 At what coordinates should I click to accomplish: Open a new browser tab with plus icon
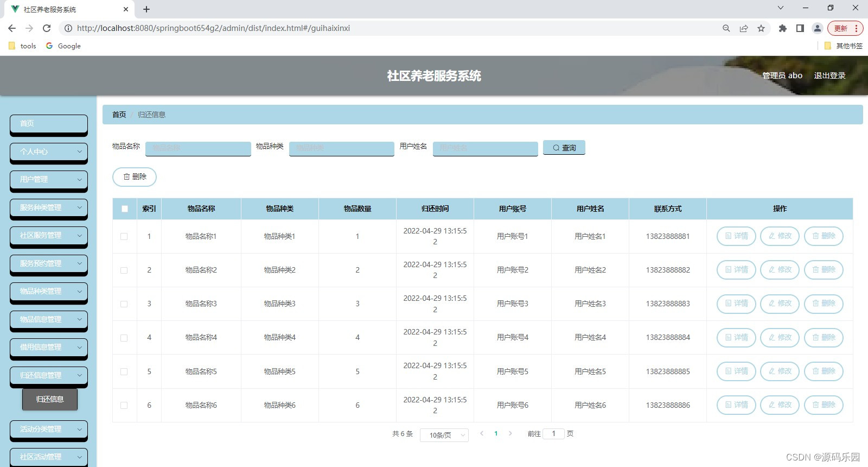point(146,9)
